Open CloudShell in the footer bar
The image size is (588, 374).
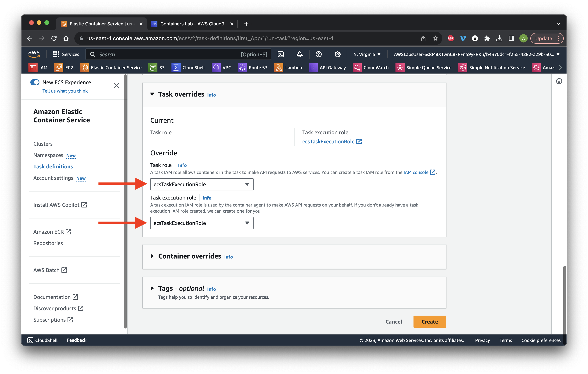pos(42,340)
